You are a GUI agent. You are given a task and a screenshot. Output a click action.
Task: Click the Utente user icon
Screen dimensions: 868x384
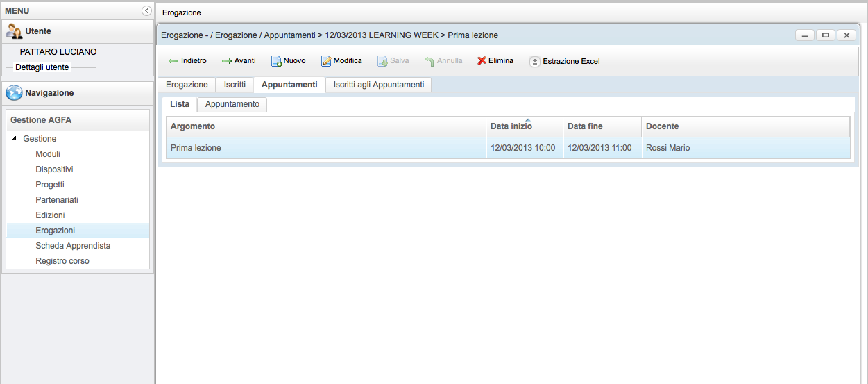(x=14, y=31)
